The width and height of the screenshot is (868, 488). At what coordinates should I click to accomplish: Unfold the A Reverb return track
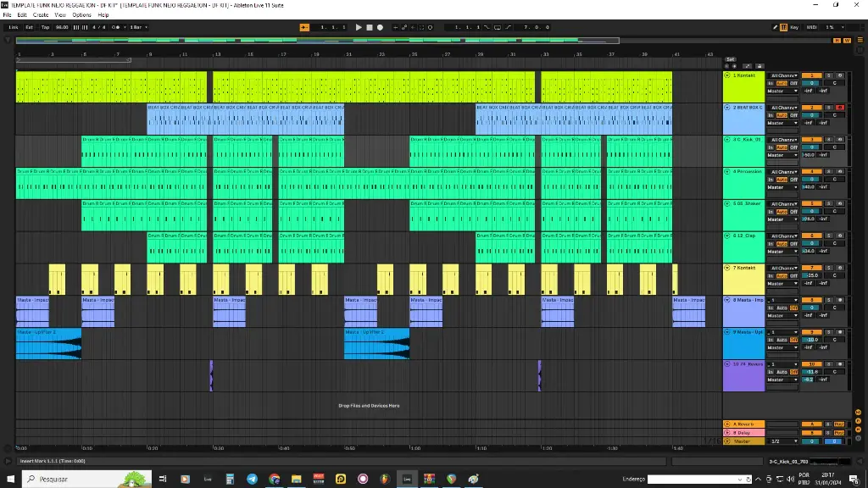(727, 424)
